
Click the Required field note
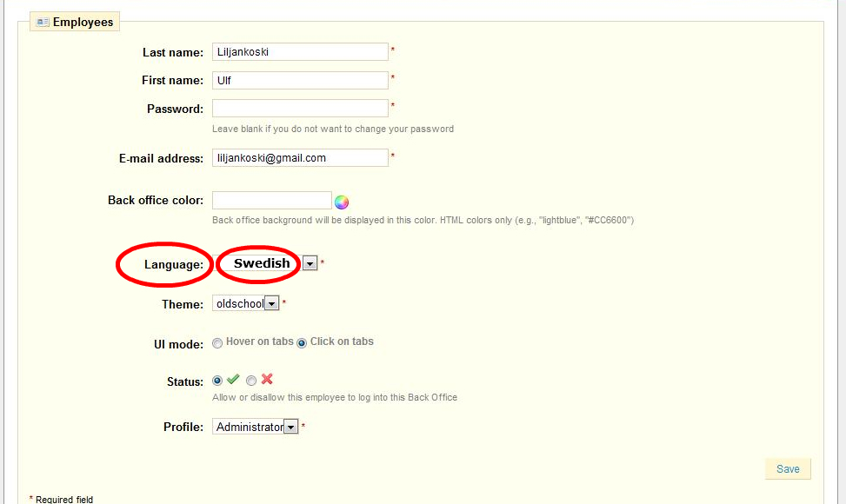point(61,499)
